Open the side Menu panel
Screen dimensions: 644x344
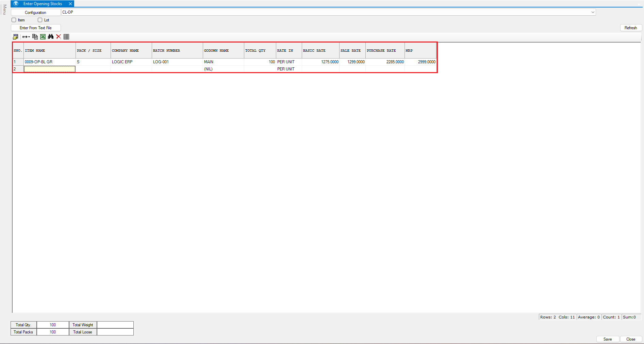click(4, 10)
